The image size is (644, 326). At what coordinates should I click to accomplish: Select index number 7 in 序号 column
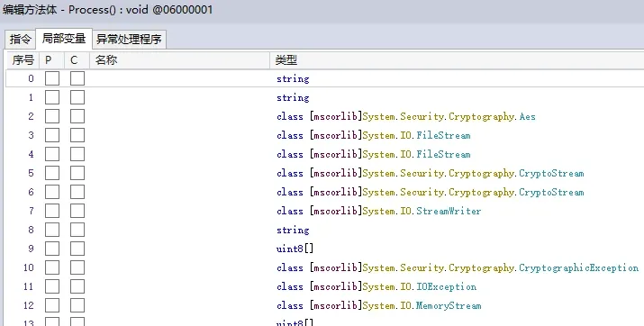[x=31, y=211]
